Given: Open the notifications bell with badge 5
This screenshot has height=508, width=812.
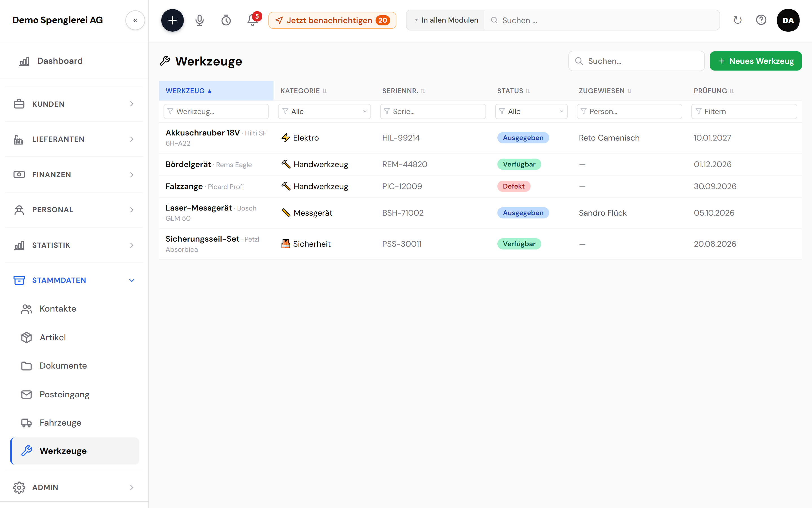Looking at the screenshot, I should 253,20.
